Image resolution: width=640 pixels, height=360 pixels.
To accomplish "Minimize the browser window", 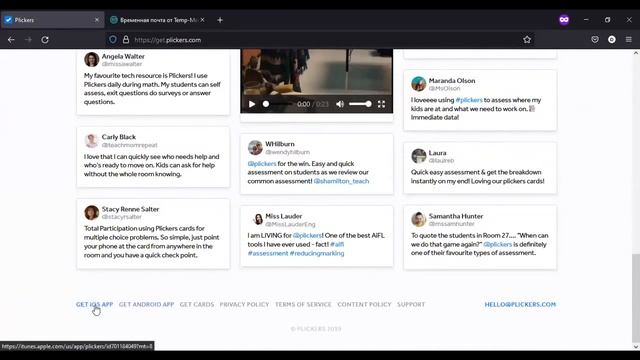I will tap(586, 20).
